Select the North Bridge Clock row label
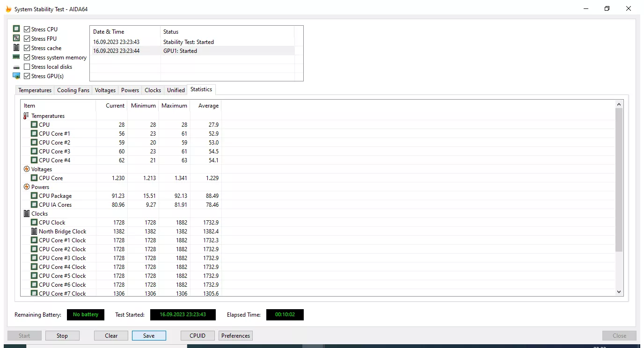This screenshot has height=348, width=644. click(x=63, y=232)
